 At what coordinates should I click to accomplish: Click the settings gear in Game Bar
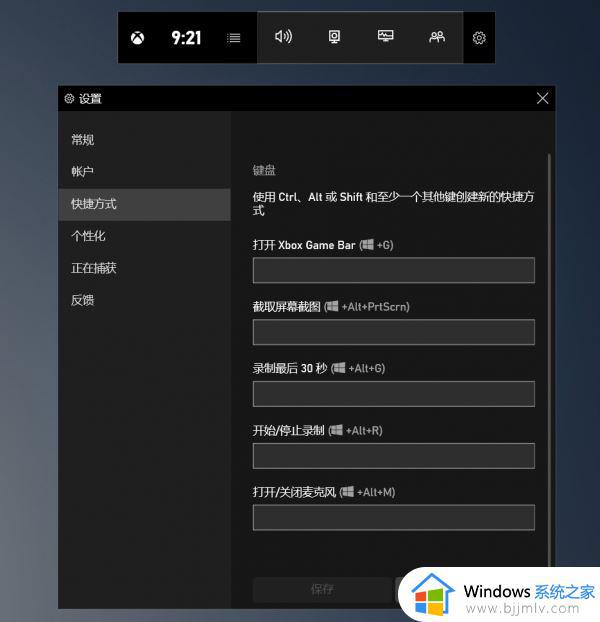(479, 38)
